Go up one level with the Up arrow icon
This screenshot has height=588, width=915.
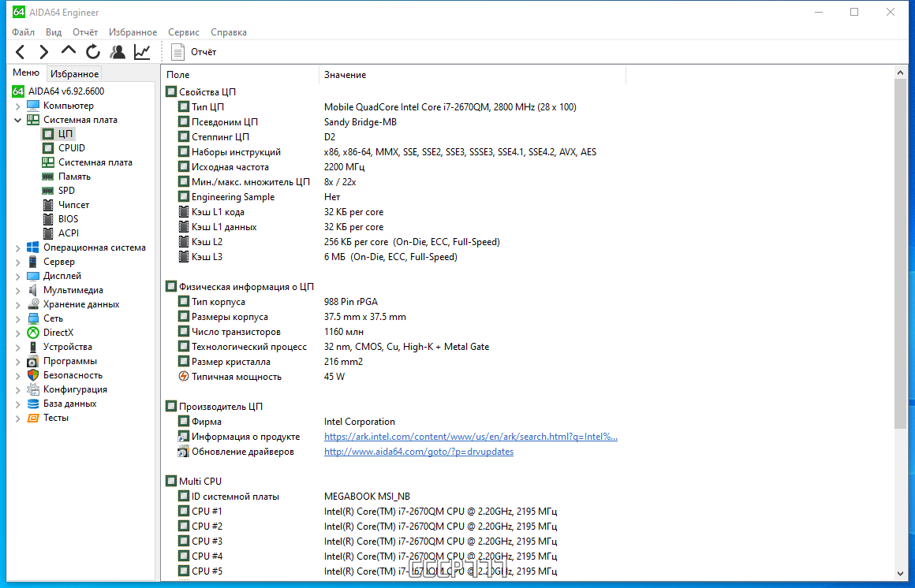(69, 51)
